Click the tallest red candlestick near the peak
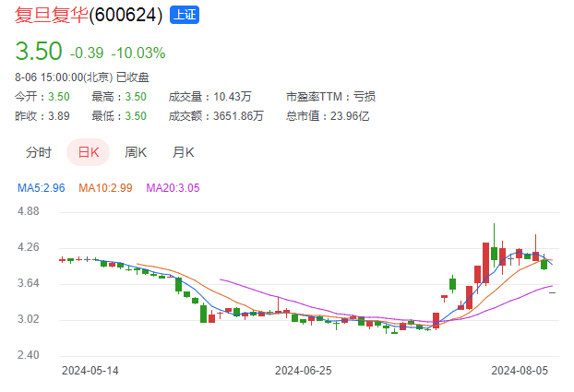Screen dimensions: 574x392 (485, 263)
